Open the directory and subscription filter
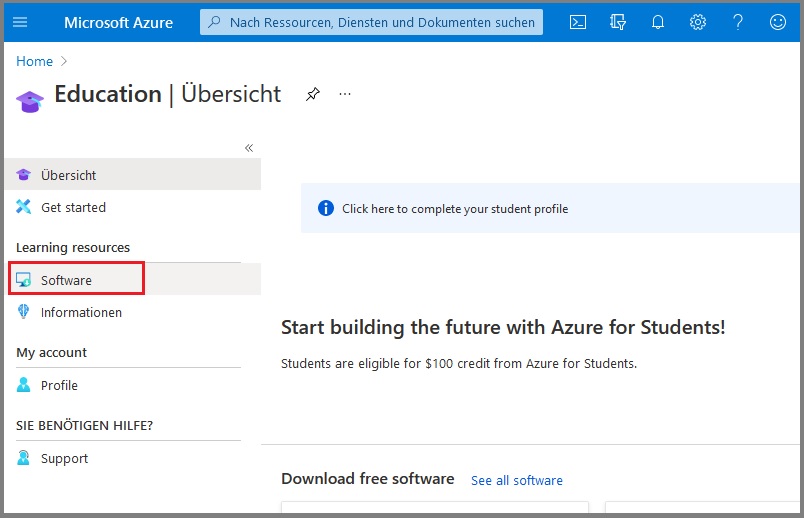The width and height of the screenshot is (804, 518). click(618, 22)
